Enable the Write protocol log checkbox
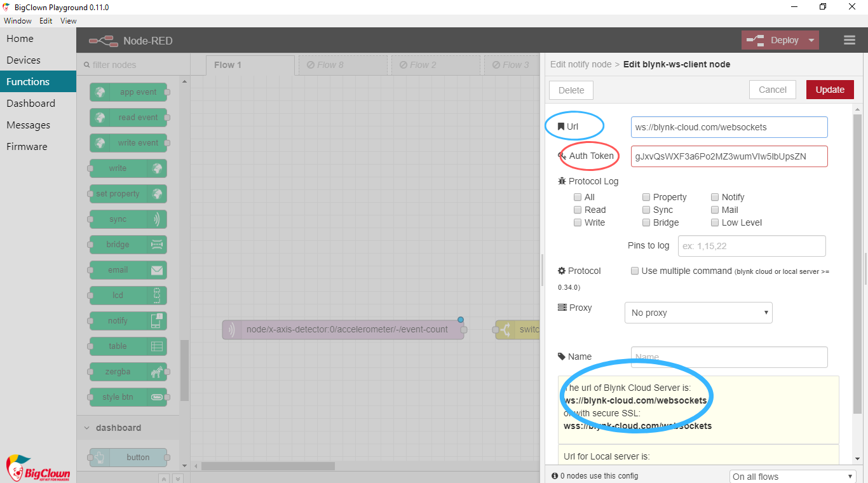The width and height of the screenshot is (868, 483). pos(578,222)
